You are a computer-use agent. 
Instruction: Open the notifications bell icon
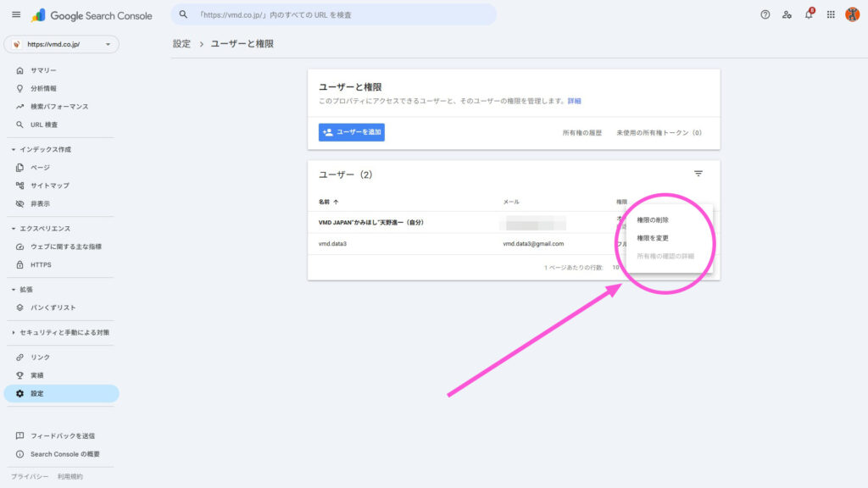[807, 14]
